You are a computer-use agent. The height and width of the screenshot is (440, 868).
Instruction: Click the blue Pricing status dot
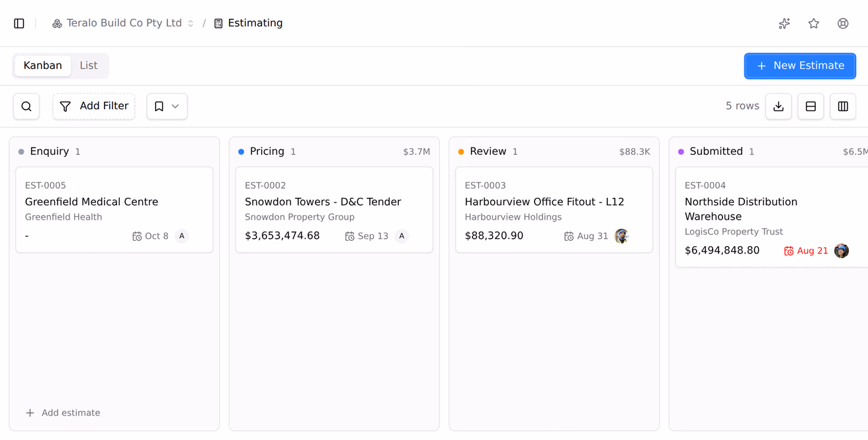pyautogui.click(x=241, y=152)
